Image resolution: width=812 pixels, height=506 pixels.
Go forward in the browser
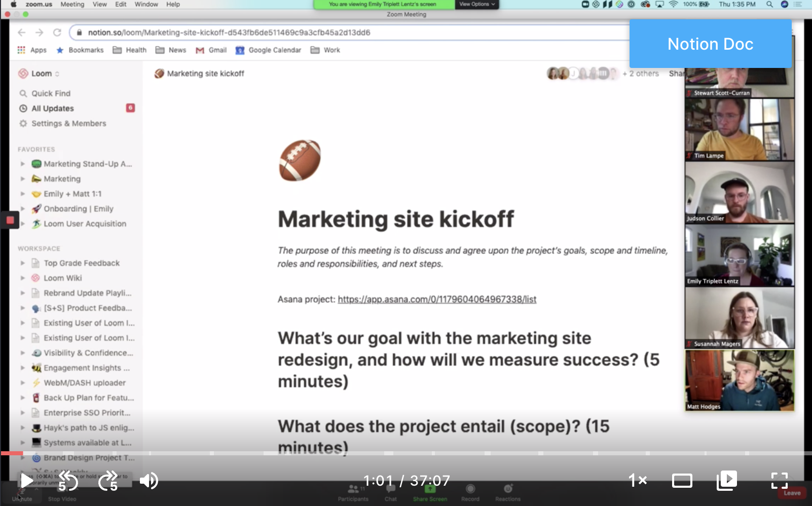tap(40, 32)
